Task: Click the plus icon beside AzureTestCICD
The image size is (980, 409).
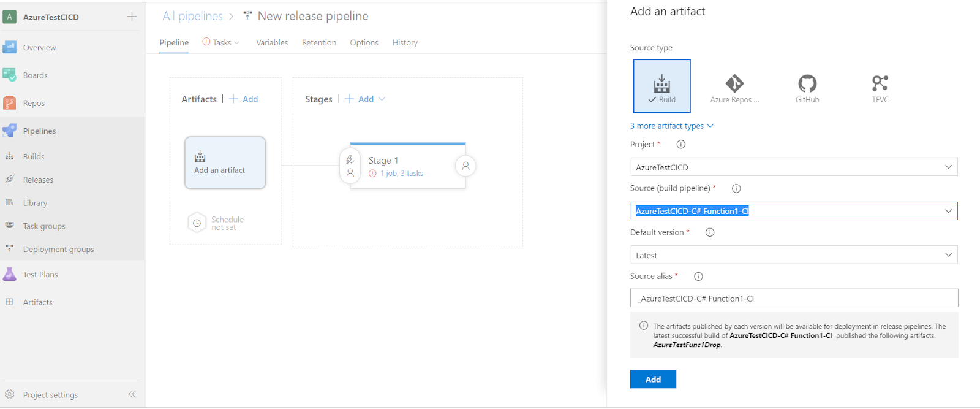Action: click(x=132, y=17)
